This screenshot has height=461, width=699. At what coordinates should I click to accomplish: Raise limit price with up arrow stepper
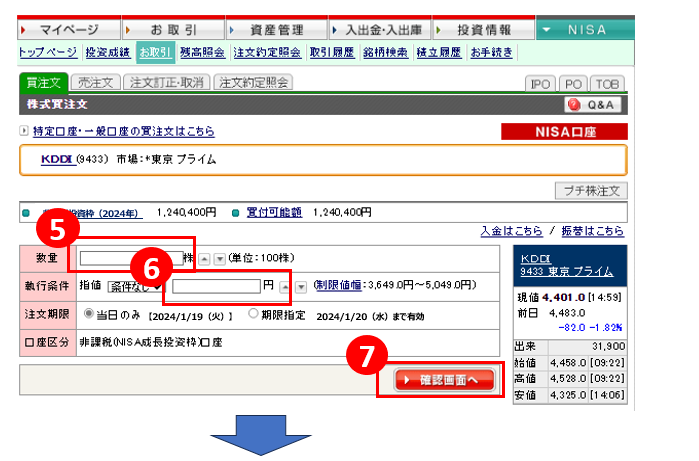[x=284, y=287]
